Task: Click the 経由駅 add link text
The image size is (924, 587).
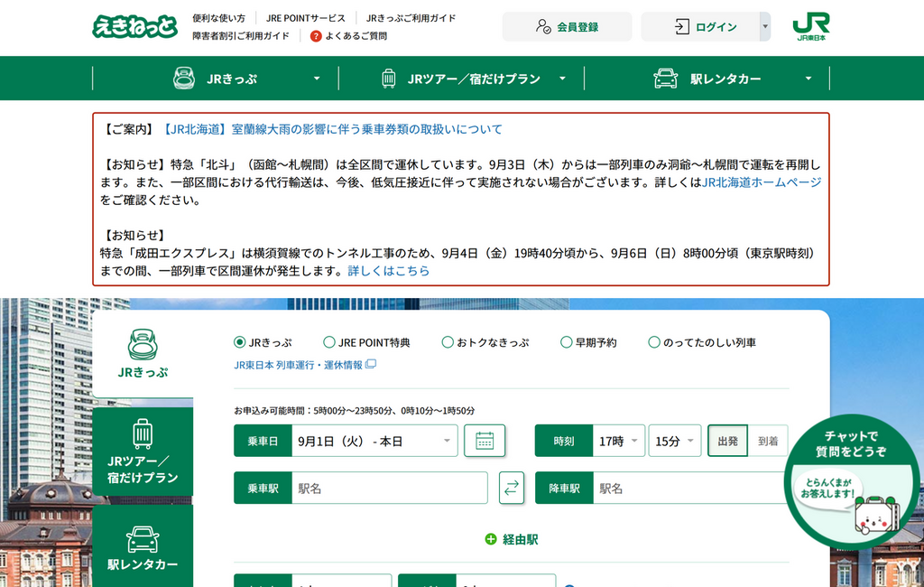Action: pyautogui.click(x=520, y=539)
